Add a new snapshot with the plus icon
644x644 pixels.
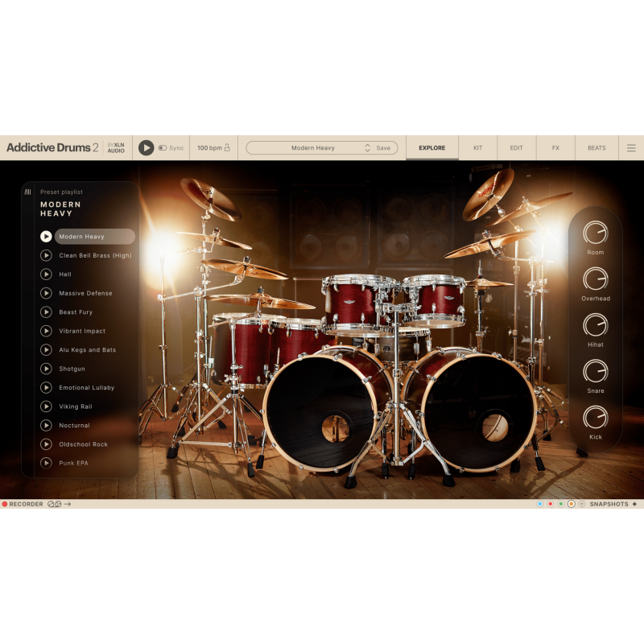[x=581, y=504]
